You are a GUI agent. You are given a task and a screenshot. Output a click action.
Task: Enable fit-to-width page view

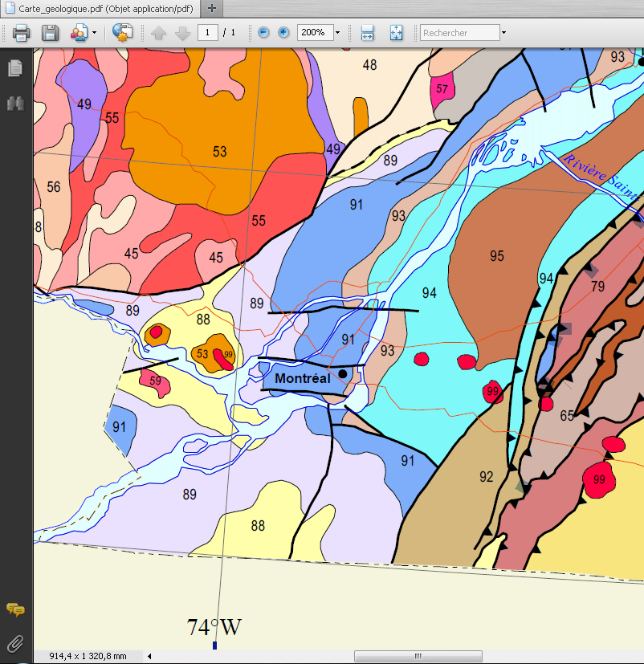(x=368, y=33)
